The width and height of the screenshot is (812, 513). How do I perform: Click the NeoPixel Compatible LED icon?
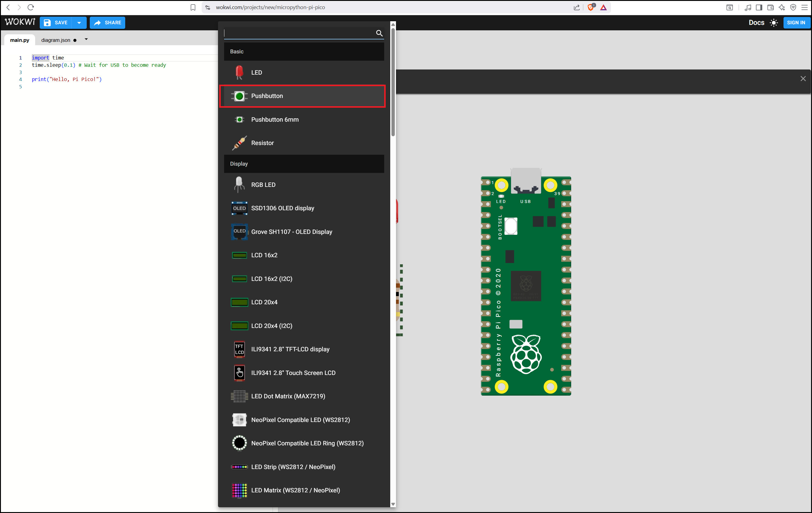click(239, 420)
